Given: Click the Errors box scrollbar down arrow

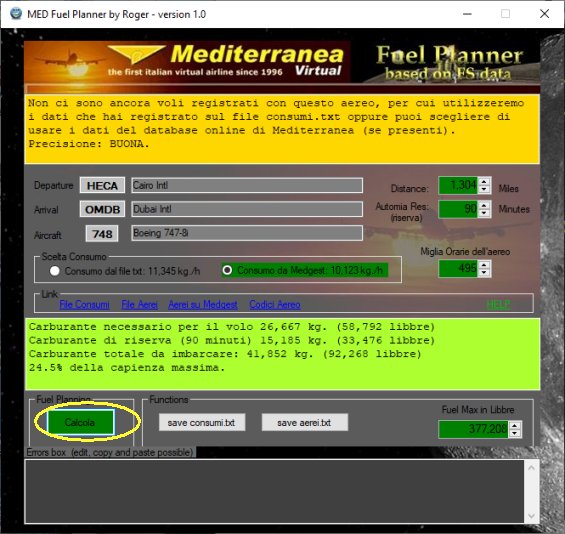Looking at the screenshot, I should pyautogui.click(x=531, y=516).
